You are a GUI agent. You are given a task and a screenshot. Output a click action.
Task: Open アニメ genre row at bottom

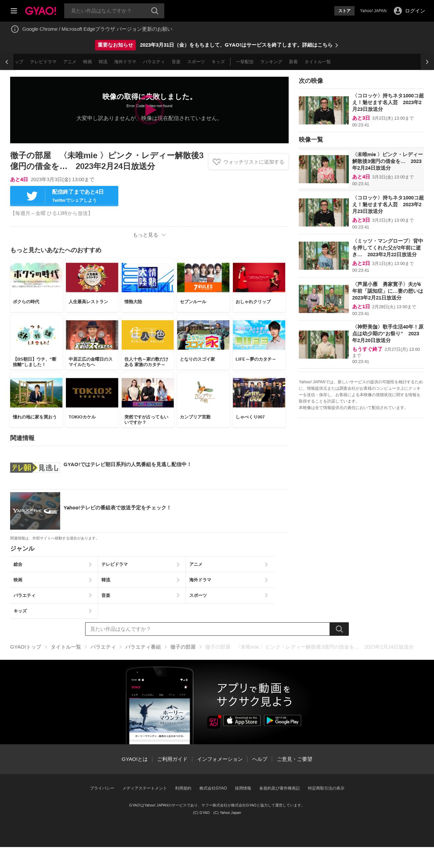(230, 564)
